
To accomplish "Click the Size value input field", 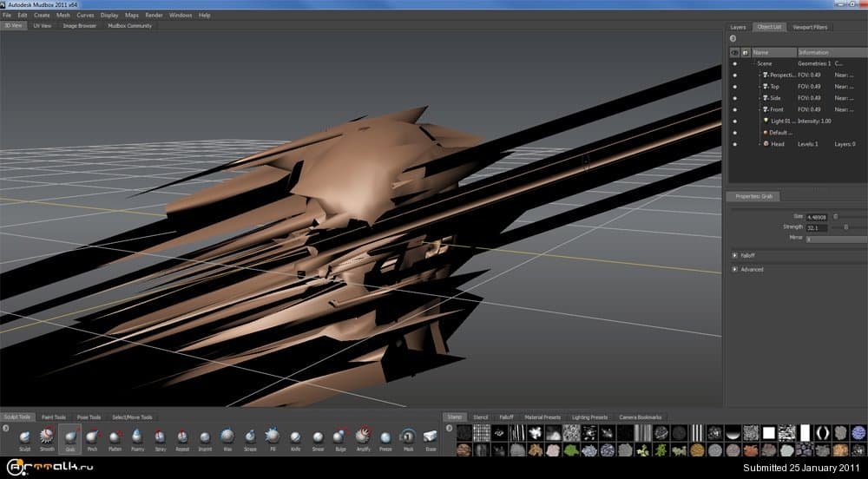I will point(816,216).
